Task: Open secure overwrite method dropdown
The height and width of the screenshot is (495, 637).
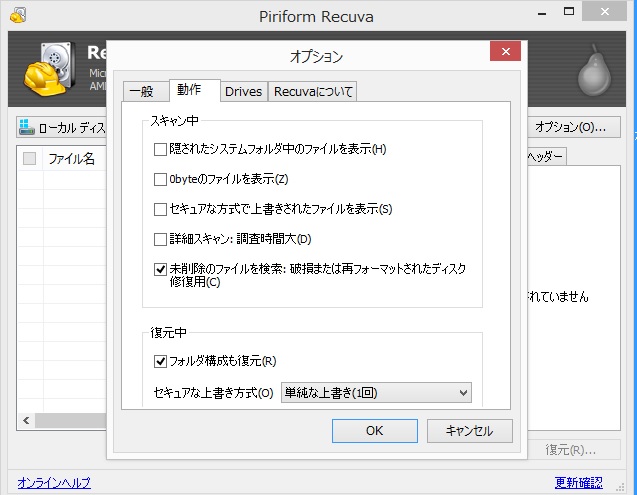Action: tap(376, 393)
